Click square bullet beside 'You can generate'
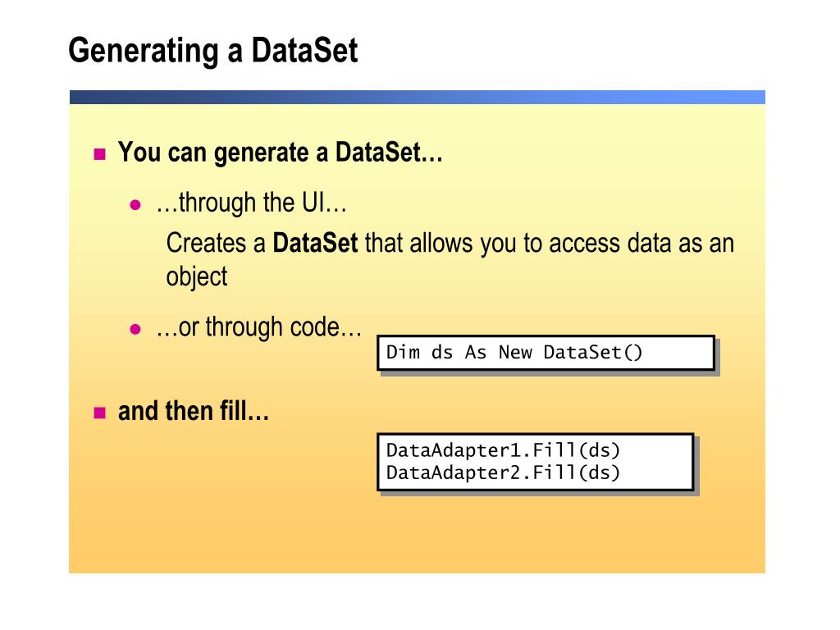The height and width of the screenshot is (630, 840). point(99,154)
